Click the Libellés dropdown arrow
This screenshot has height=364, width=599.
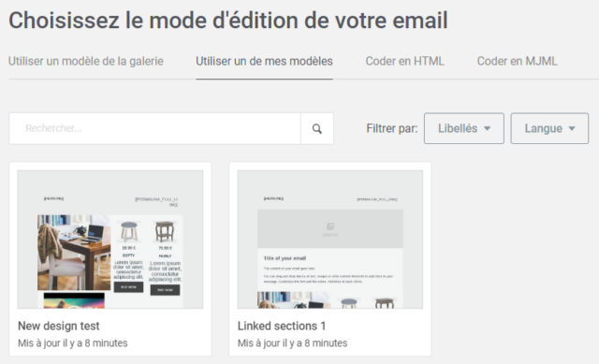coord(487,129)
